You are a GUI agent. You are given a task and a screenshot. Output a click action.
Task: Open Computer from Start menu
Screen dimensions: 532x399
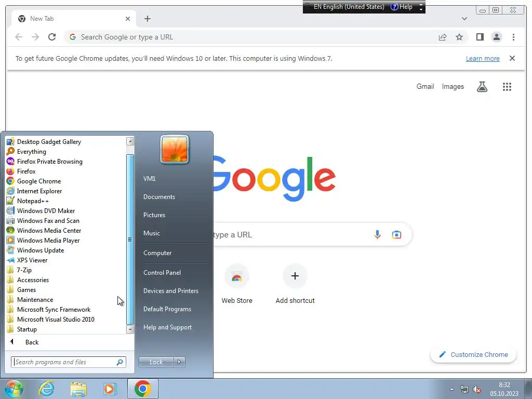pyautogui.click(x=157, y=253)
